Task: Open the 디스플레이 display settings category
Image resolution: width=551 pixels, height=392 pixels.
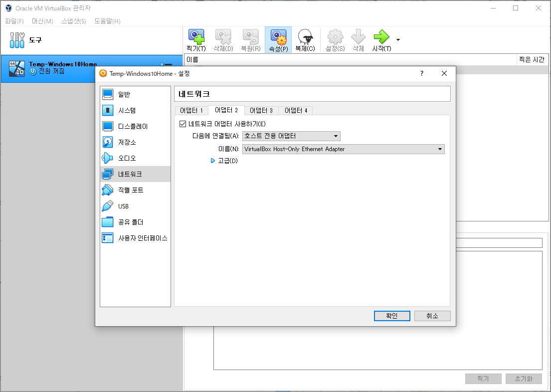Action: tap(135, 126)
